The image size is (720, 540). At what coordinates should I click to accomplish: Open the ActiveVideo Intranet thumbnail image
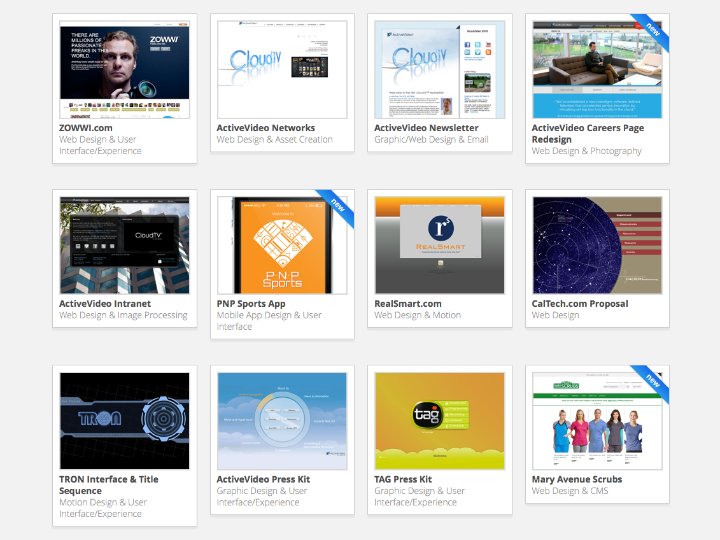pyautogui.click(x=124, y=245)
